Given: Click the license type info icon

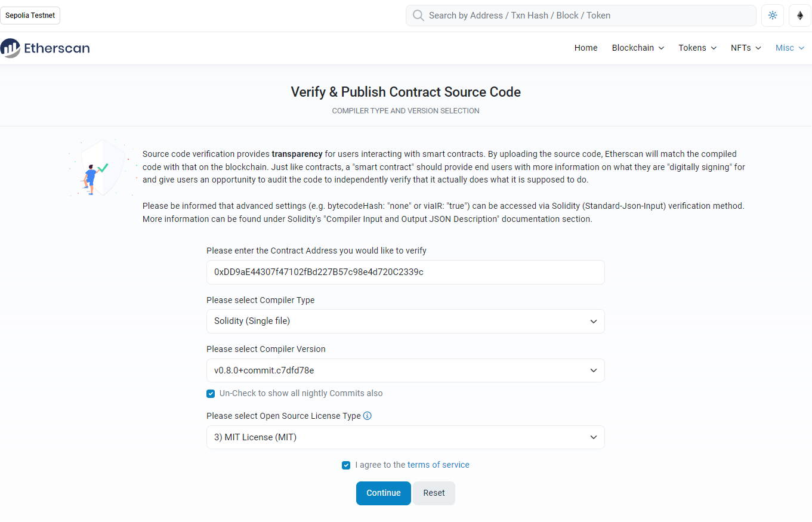Looking at the screenshot, I should 368,416.
